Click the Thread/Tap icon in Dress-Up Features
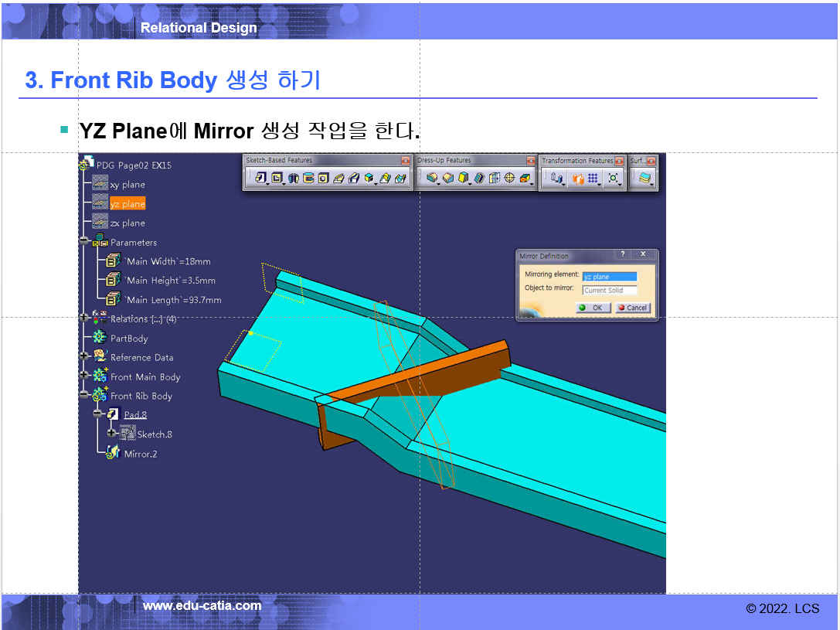Viewport: 840px width, 630px height. coord(509,179)
